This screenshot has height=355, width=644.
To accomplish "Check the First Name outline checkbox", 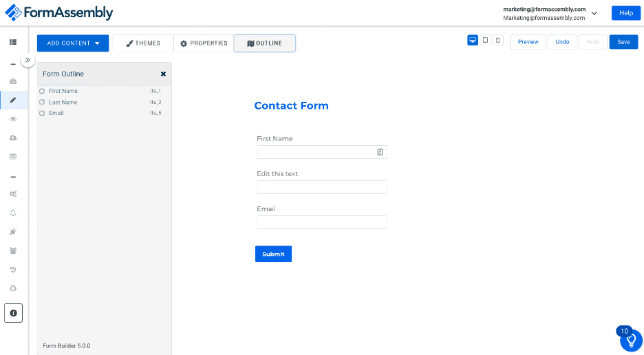I will coord(42,91).
